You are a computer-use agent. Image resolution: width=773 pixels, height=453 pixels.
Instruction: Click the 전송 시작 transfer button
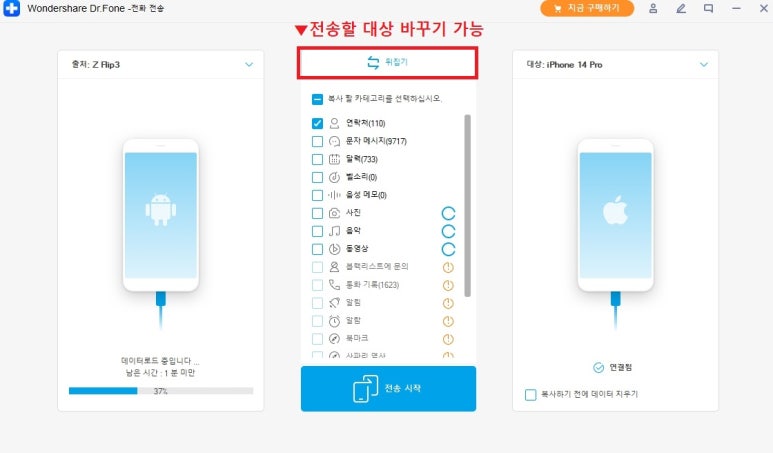[388, 388]
